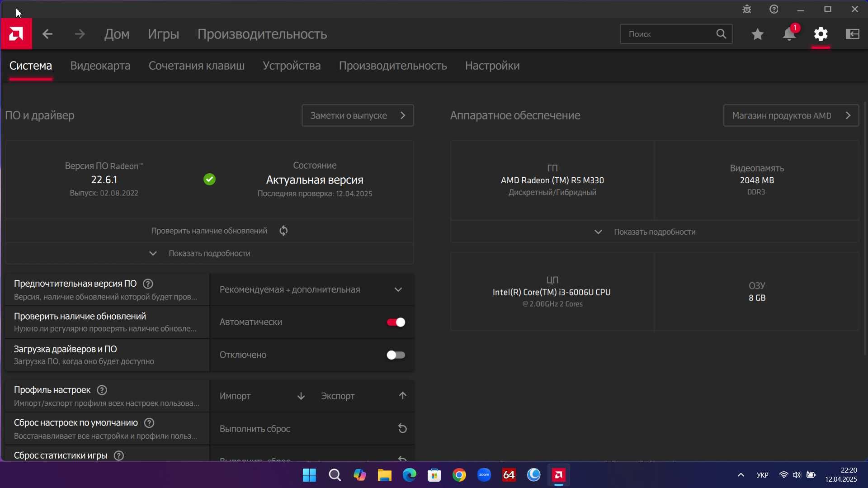Click help icon for Сброс настроек по умолчанию
This screenshot has height=488, width=868.
point(149,423)
